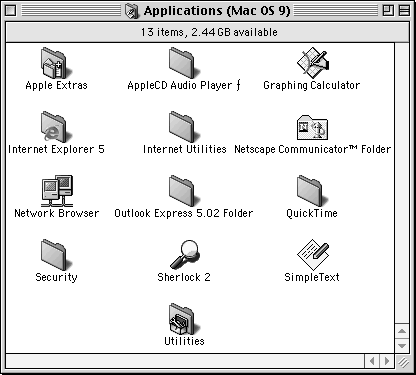This screenshot has width=416, height=375.
Task: Click the "Apple Extras" label
Action: point(56,85)
